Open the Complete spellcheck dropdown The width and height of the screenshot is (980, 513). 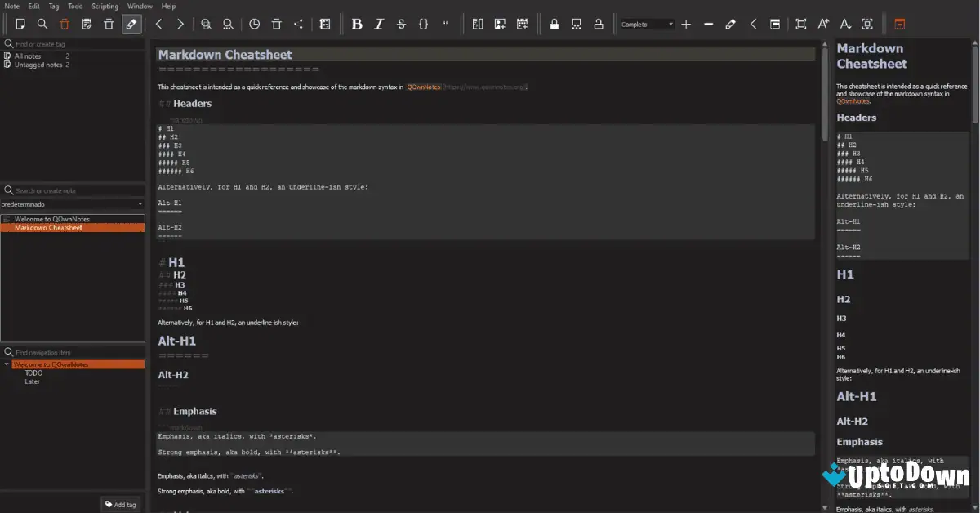click(645, 24)
